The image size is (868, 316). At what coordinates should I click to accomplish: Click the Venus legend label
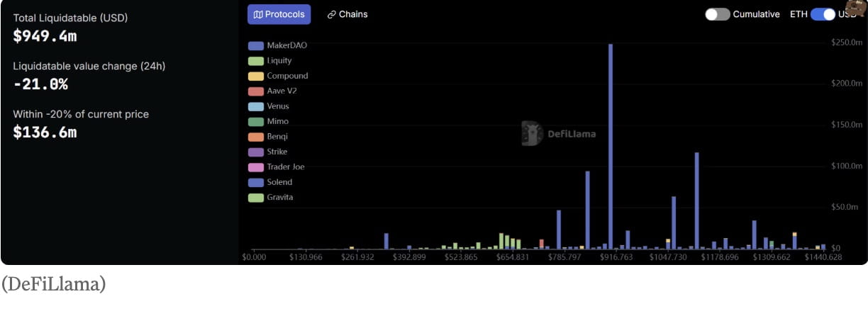tap(278, 106)
